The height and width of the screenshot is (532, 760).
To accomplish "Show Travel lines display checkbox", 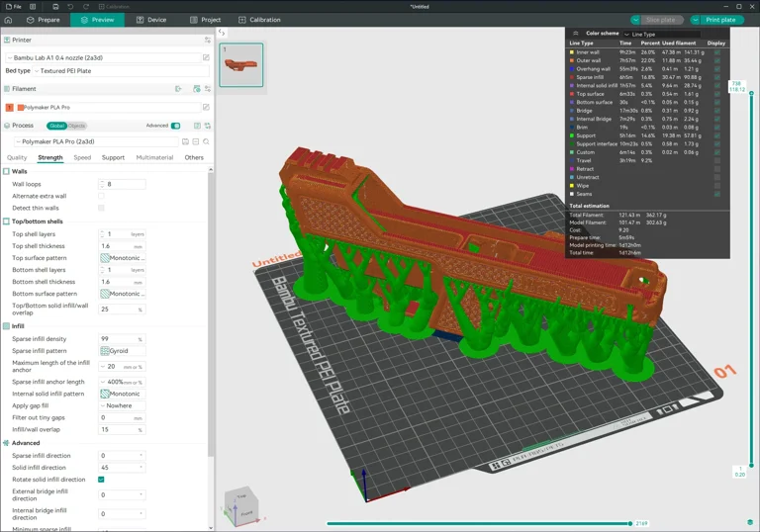I will 717,160.
